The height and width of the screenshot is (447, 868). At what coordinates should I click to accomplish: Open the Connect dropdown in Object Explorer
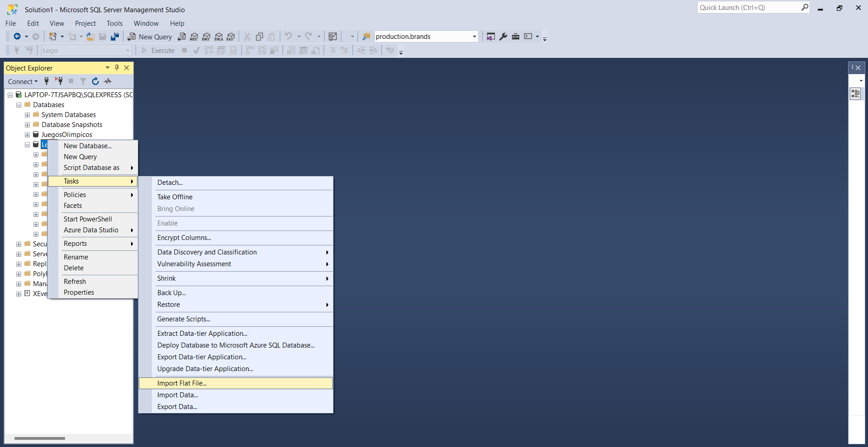pyautogui.click(x=23, y=82)
